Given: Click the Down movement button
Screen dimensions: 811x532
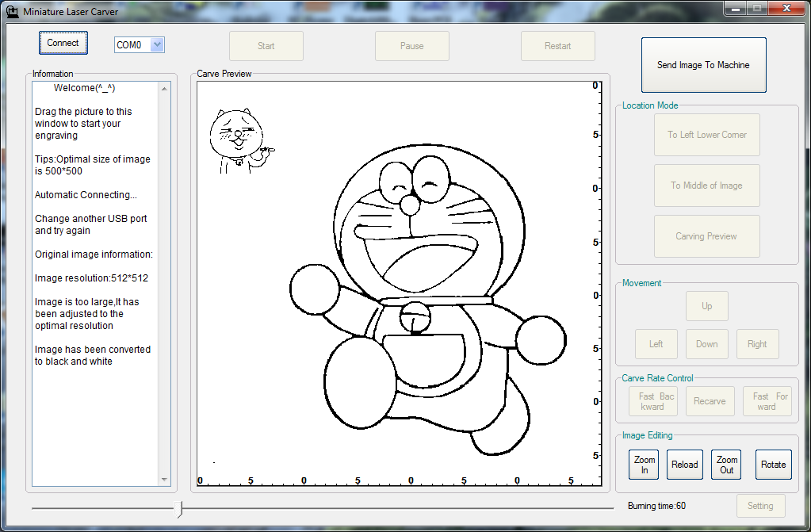Looking at the screenshot, I should point(706,344).
